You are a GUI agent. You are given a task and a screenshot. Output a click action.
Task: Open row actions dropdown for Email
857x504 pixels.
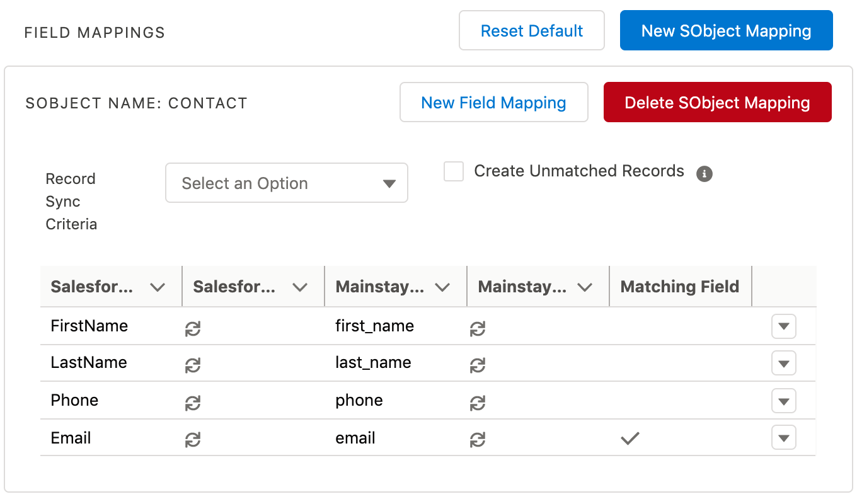(784, 438)
